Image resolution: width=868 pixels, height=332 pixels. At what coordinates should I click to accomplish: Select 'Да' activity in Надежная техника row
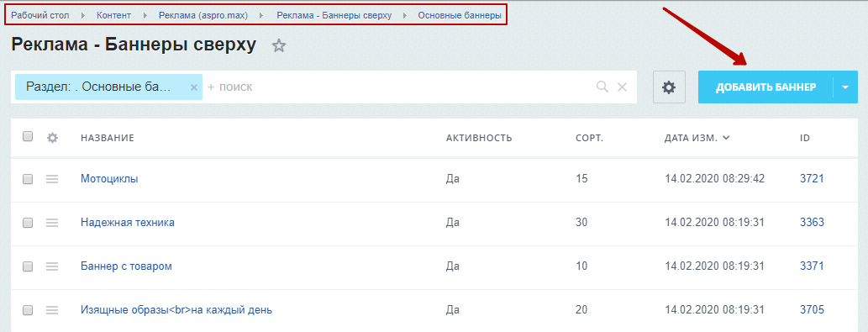pos(453,223)
